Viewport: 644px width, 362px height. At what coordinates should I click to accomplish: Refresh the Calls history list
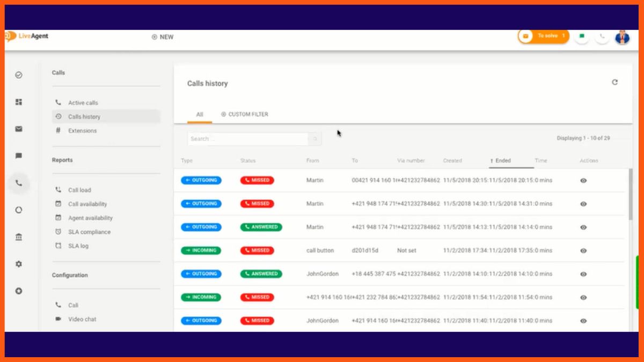tap(614, 83)
